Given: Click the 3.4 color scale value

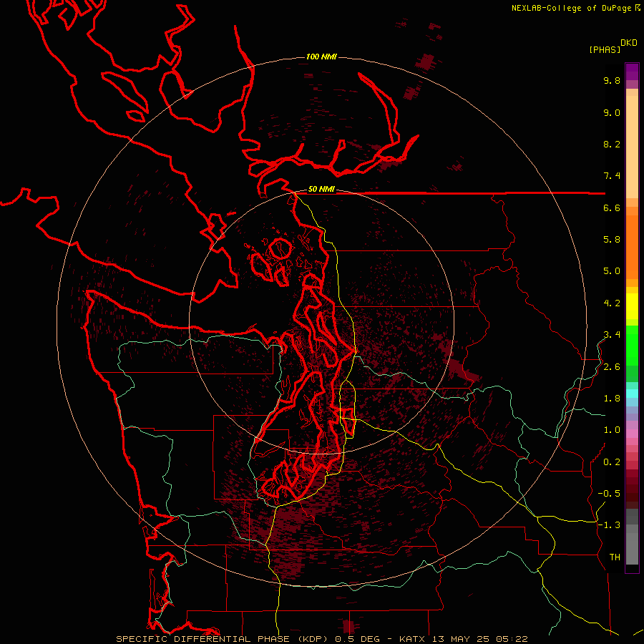Looking at the screenshot, I should click(x=612, y=335).
